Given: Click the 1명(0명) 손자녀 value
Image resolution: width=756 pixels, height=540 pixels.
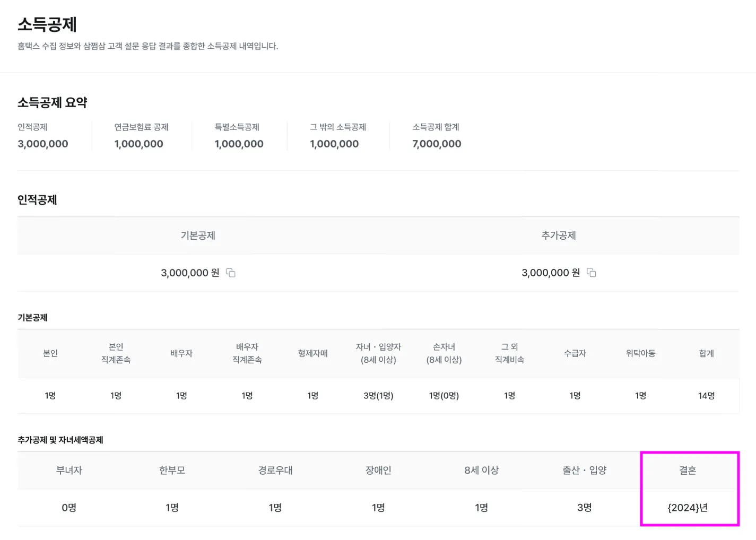Looking at the screenshot, I should click(444, 396).
